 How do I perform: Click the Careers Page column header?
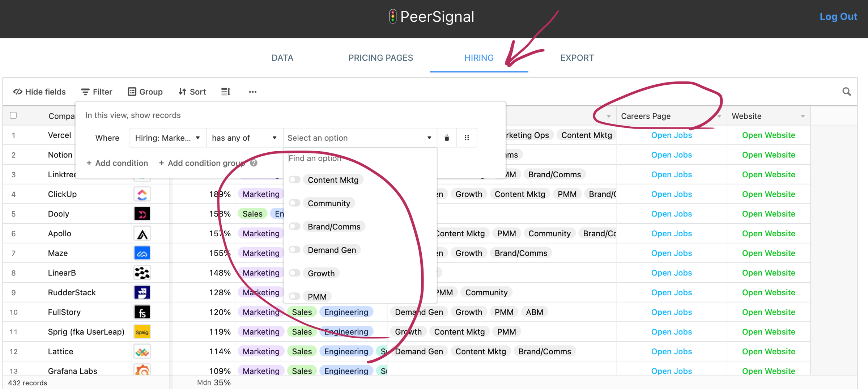coord(671,116)
